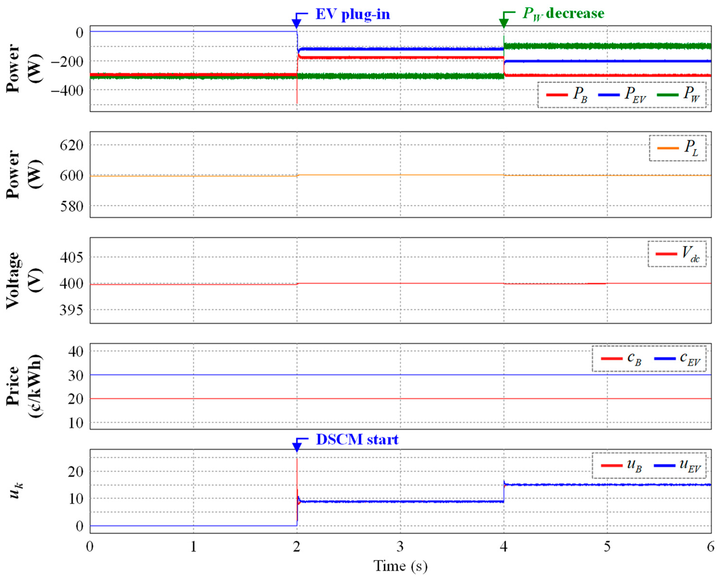Click the EV plug-in annotation text

tap(352, 14)
